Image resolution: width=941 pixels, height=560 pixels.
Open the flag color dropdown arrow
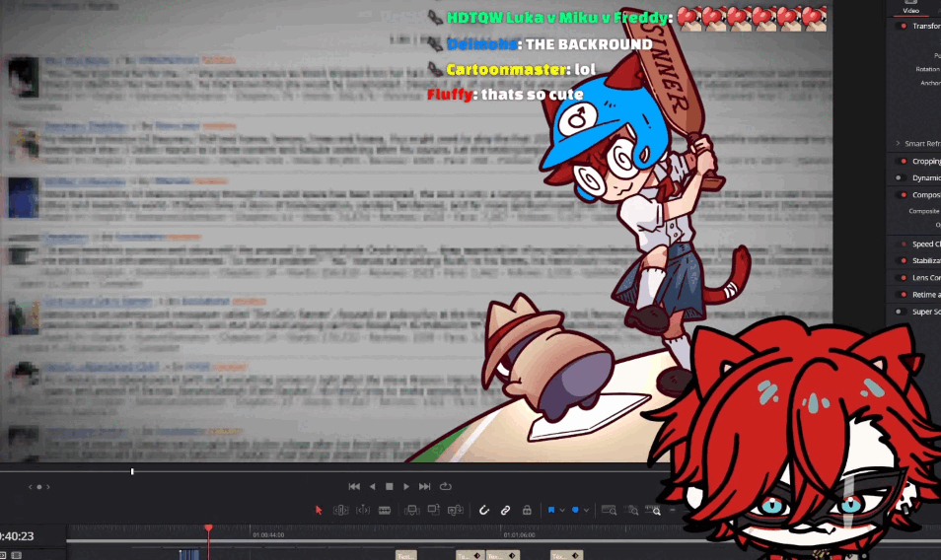[561, 511]
